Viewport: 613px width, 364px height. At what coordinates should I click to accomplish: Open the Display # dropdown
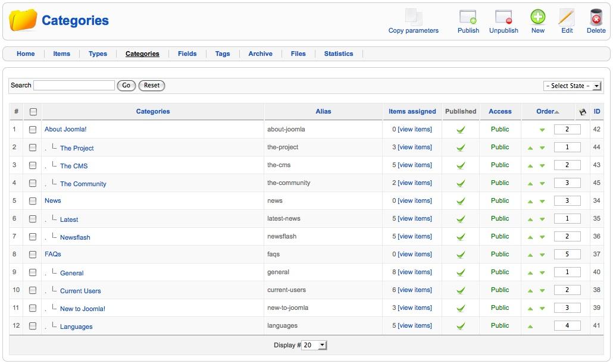pos(314,345)
